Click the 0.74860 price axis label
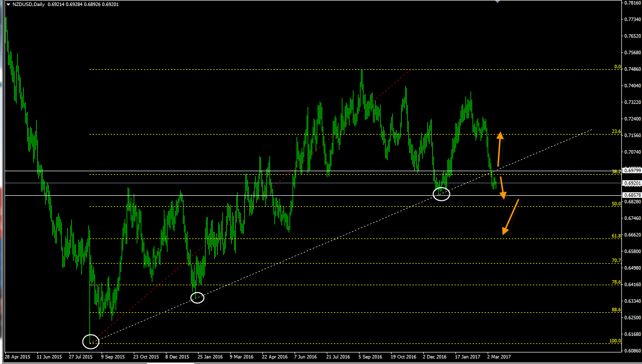642x364 pixels. pos(632,69)
